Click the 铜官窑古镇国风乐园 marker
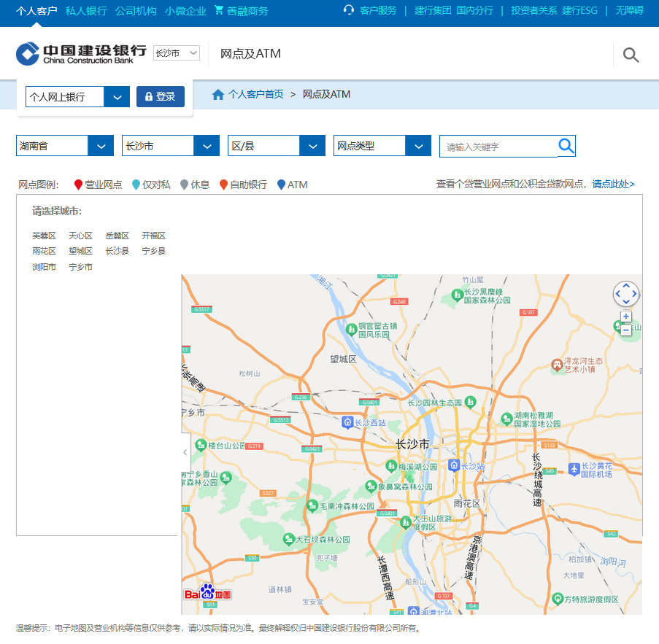Image resolution: width=659 pixels, height=644 pixels. pyautogui.click(x=351, y=330)
